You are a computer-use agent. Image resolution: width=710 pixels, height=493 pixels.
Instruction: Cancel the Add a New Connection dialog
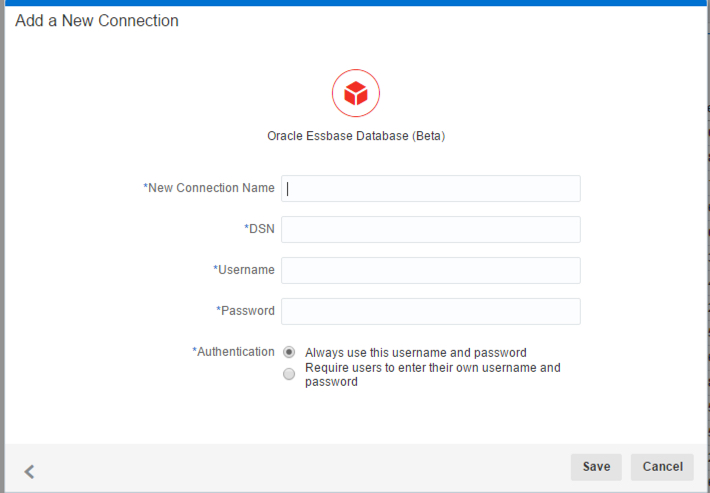(662, 467)
